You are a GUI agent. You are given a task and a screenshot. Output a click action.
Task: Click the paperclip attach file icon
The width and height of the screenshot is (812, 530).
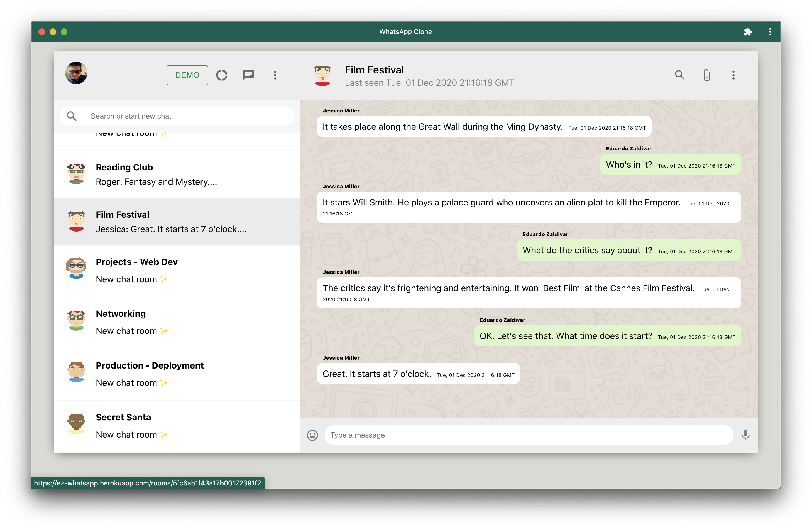[706, 75]
